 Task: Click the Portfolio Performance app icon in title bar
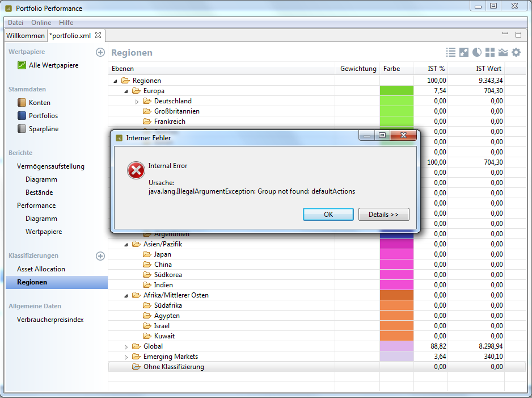[9, 8]
